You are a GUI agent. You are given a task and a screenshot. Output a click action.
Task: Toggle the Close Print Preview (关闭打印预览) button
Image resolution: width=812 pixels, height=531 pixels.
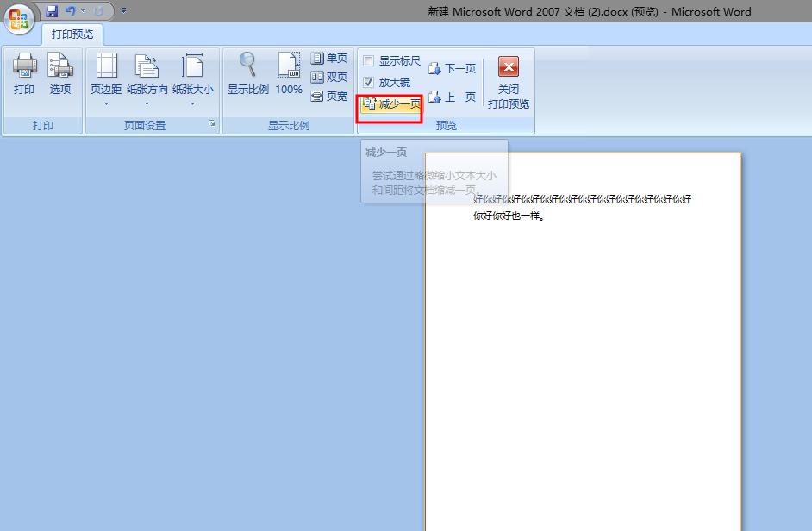508,78
